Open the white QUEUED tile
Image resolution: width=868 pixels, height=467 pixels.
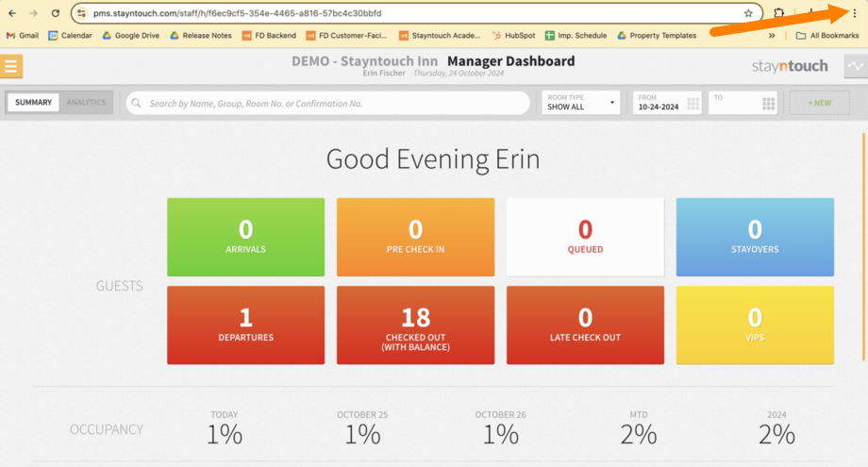(x=585, y=237)
